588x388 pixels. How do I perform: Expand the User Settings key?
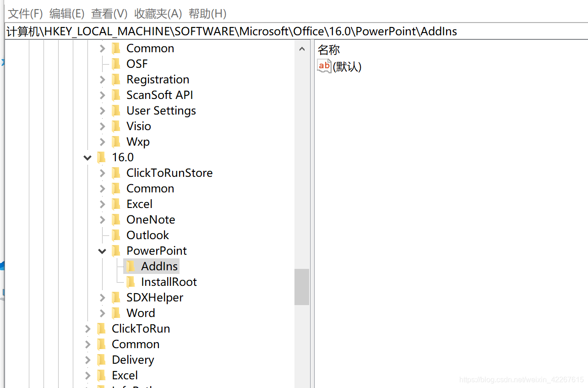(x=102, y=111)
